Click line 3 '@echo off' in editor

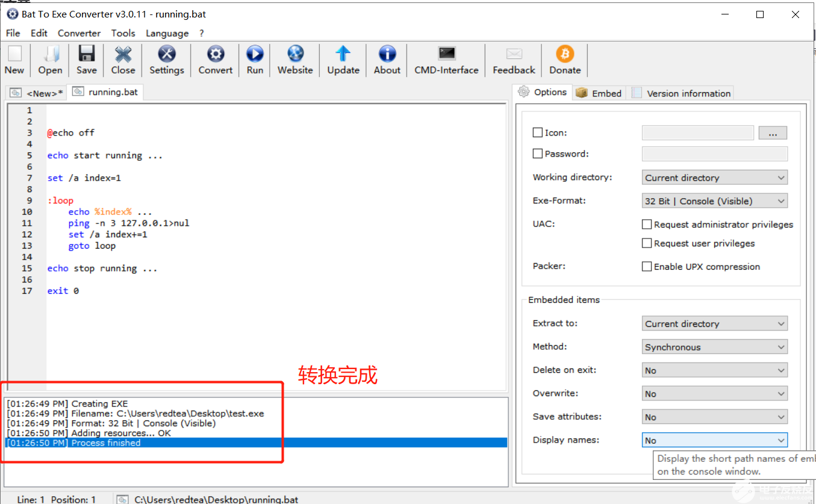[x=71, y=132]
